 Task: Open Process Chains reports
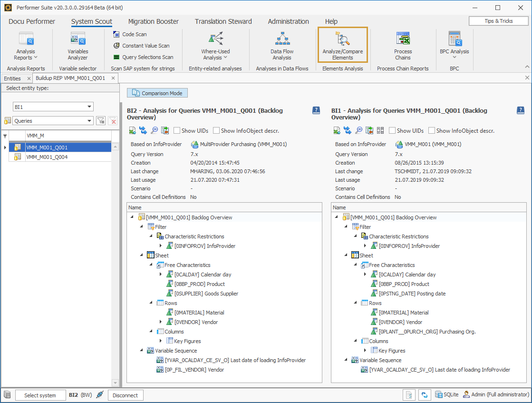point(403,45)
